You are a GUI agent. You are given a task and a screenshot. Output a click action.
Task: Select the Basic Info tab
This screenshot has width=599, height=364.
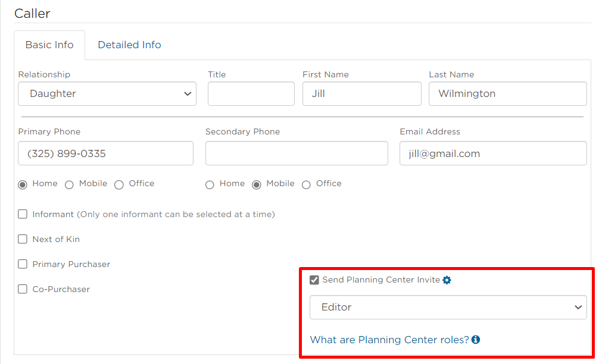click(x=49, y=45)
